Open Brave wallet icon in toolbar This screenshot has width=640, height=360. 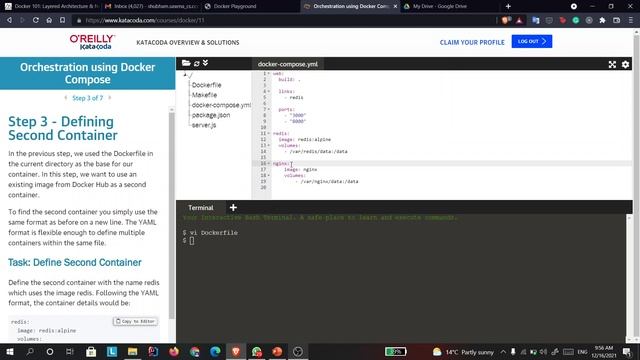[x=617, y=20]
